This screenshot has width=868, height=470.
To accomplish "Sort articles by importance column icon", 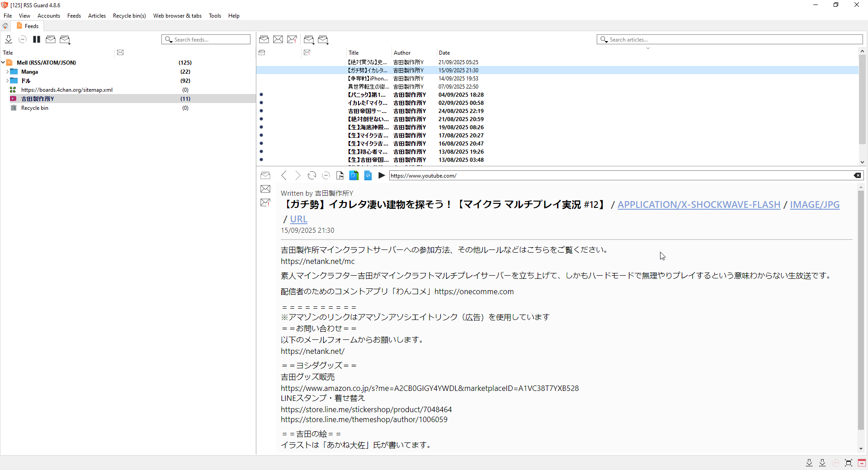I will pos(307,52).
